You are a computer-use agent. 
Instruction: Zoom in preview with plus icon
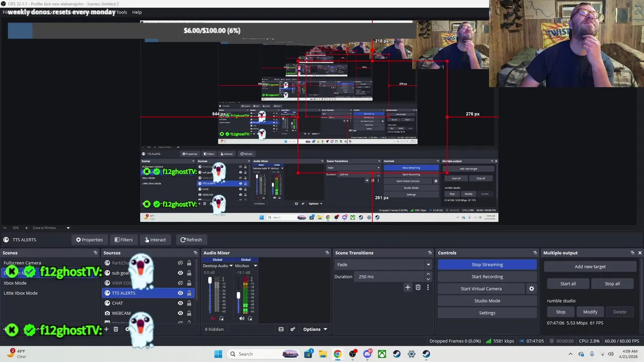click(27, 228)
